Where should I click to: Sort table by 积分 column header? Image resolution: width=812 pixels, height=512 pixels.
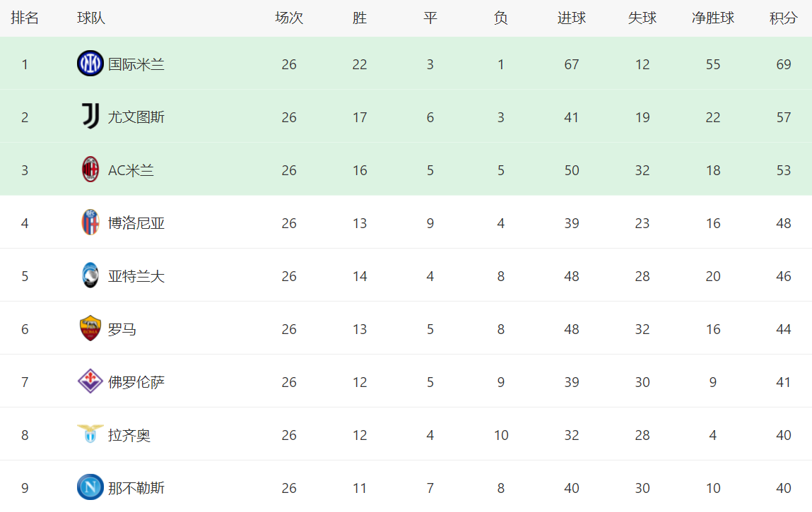[783, 18]
